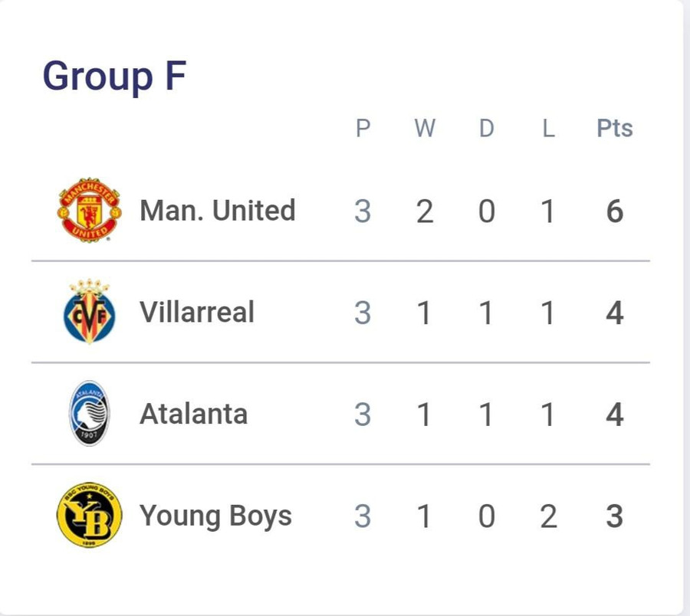Click Young Boys' 3 points value
The width and height of the screenshot is (690, 616).
[x=614, y=516]
